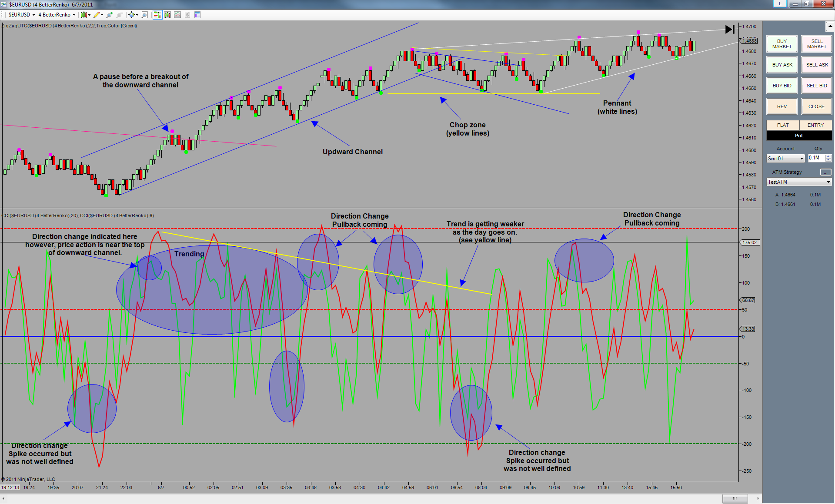Jump to latest bar with skip-to-end arrow
Image resolution: width=835 pixels, height=504 pixels.
(x=730, y=29)
